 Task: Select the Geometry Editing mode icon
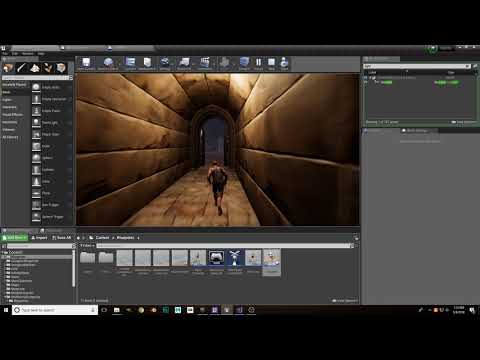coord(61,68)
